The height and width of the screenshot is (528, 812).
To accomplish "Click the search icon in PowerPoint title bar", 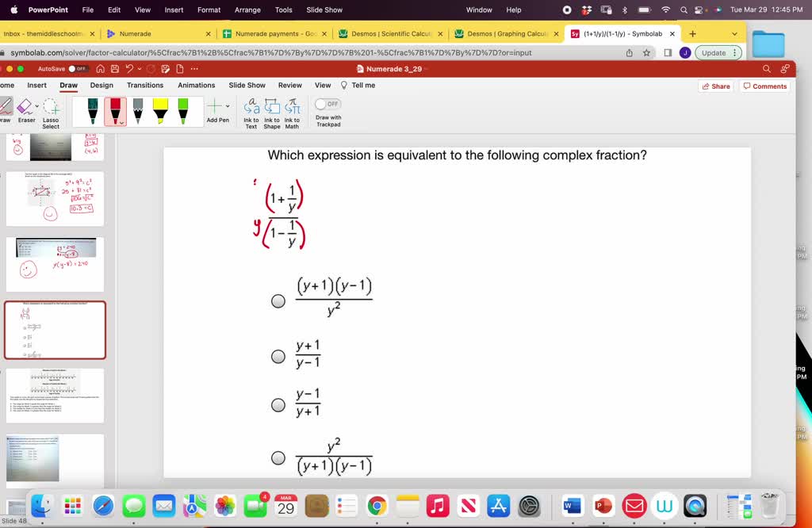I will click(767, 69).
